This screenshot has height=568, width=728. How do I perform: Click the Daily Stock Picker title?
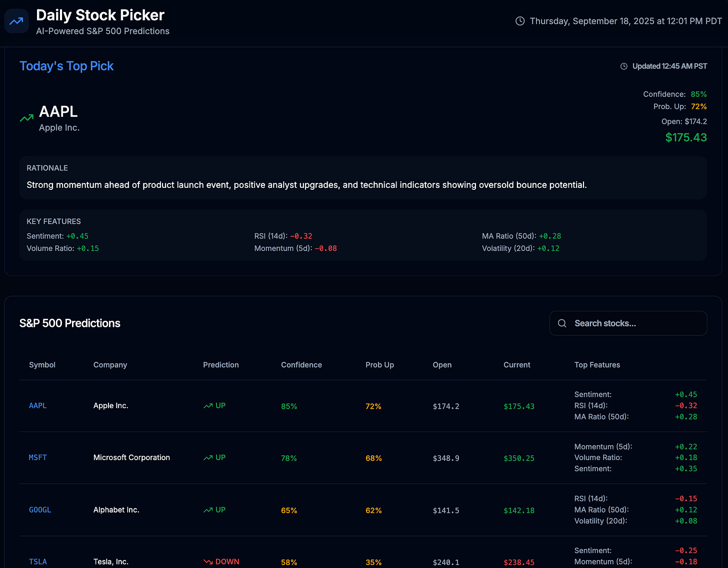[x=100, y=15]
